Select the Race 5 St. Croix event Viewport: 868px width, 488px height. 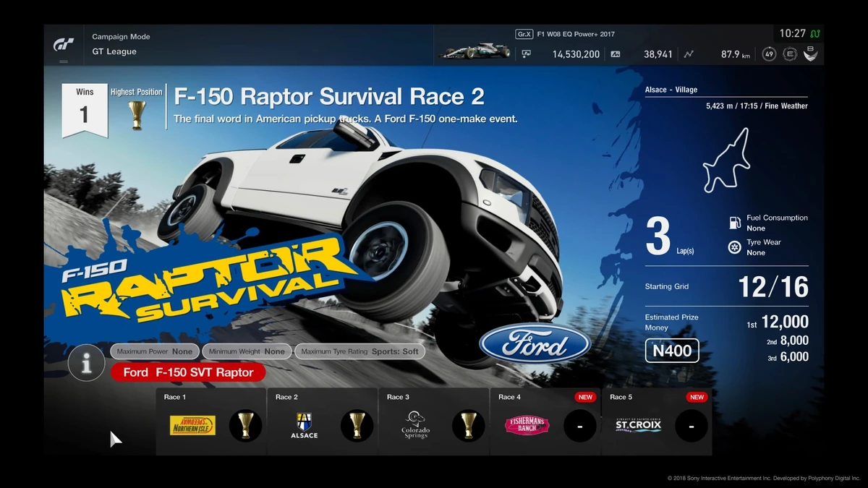(x=638, y=425)
